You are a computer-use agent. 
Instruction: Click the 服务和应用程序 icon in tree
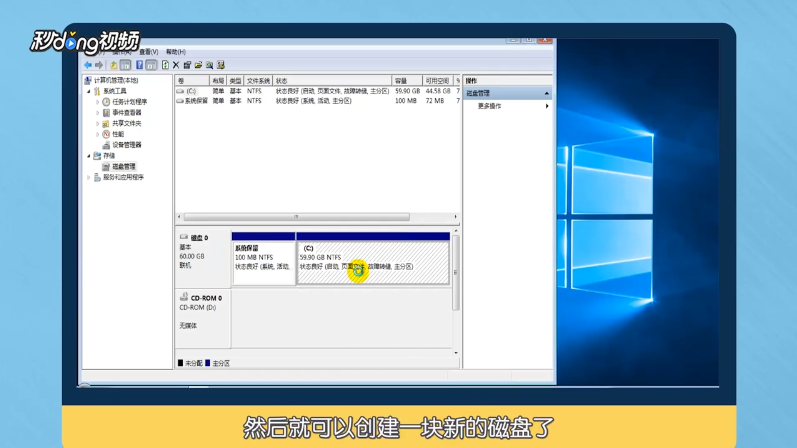pos(97,177)
